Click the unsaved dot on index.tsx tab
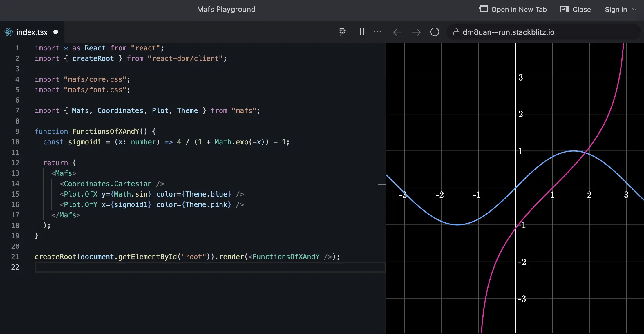Image resolution: width=644 pixels, height=334 pixels. pos(56,32)
